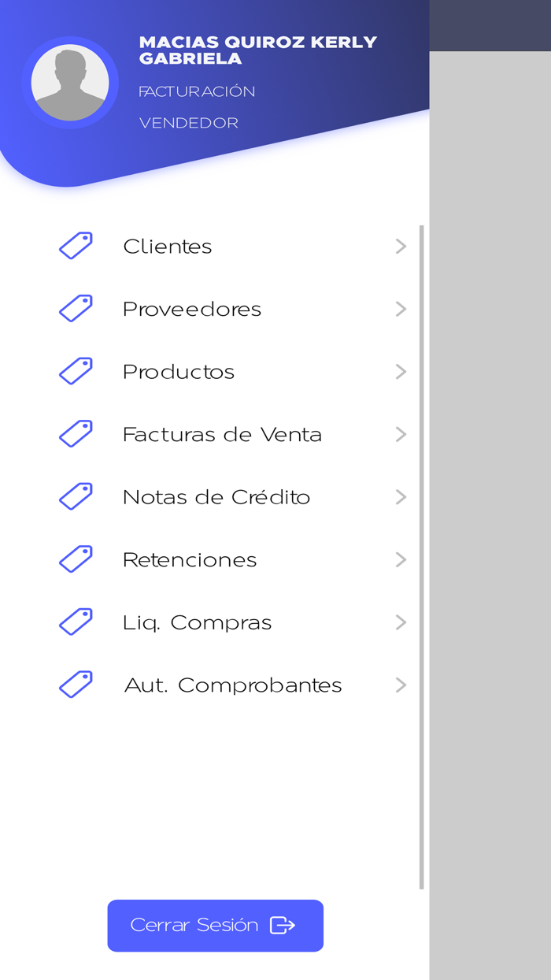Open the Notas de Crédito entry
The image size is (551, 980).
tap(216, 496)
